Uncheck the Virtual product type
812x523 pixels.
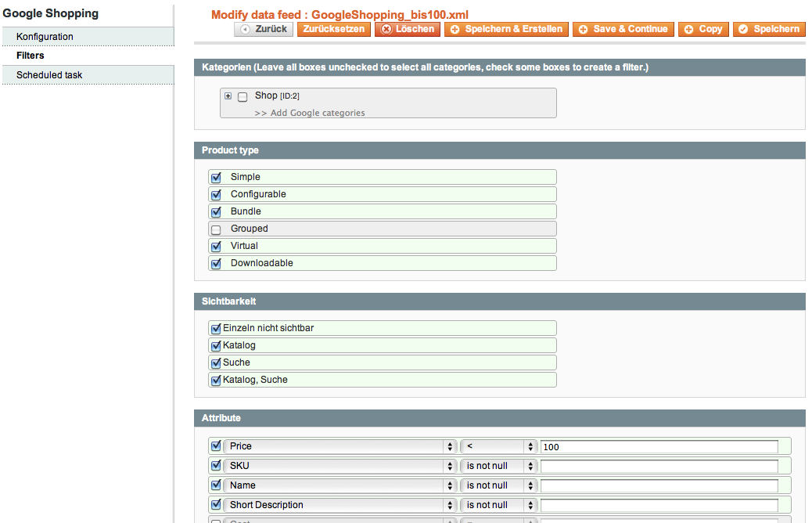[x=217, y=246]
